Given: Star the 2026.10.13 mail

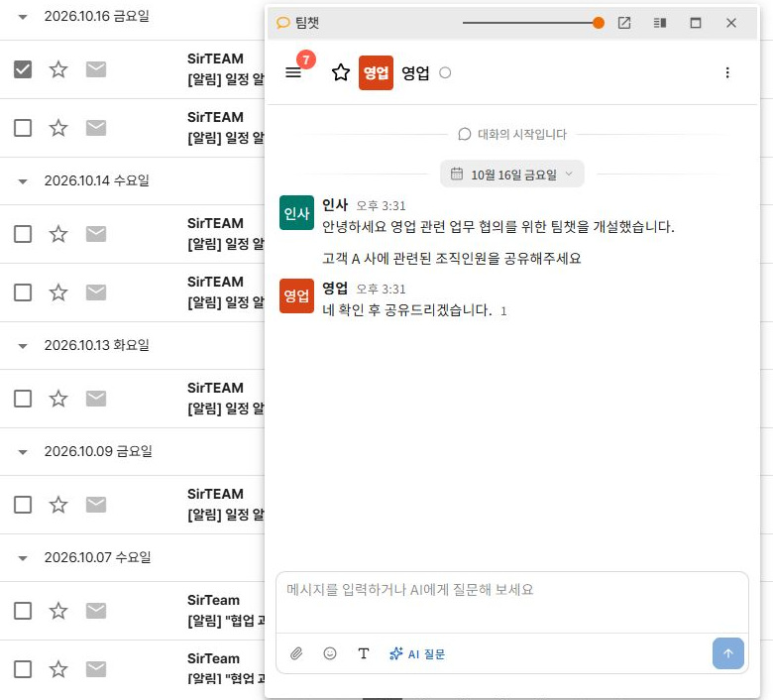Looking at the screenshot, I should click(58, 399).
